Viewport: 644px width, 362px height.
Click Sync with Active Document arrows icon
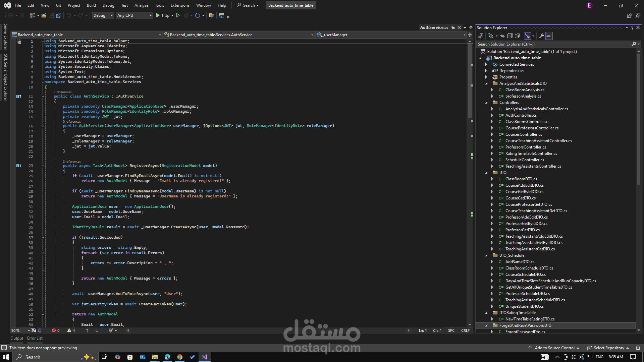[502, 36]
